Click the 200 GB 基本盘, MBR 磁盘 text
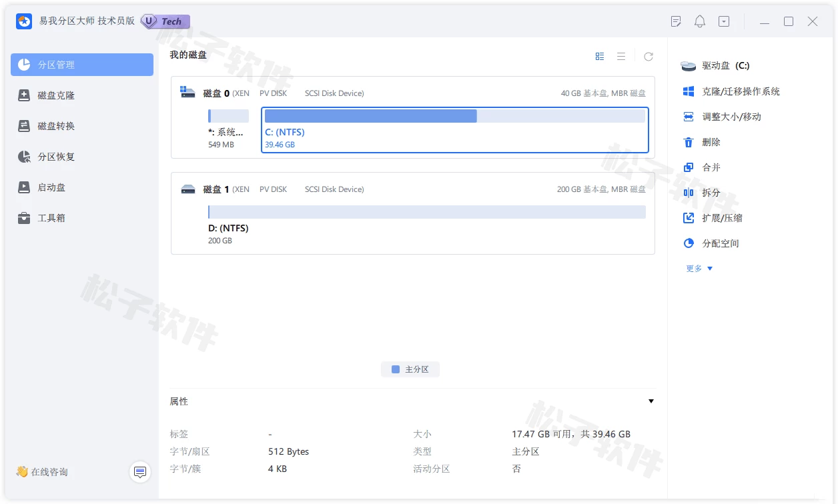Viewport: 838px width, 504px height. [x=601, y=189]
